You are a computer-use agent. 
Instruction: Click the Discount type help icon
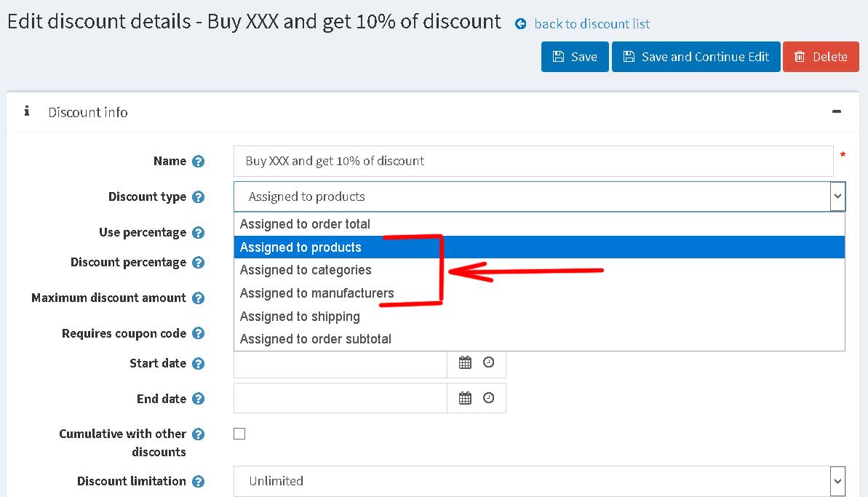pyautogui.click(x=198, y=197)
